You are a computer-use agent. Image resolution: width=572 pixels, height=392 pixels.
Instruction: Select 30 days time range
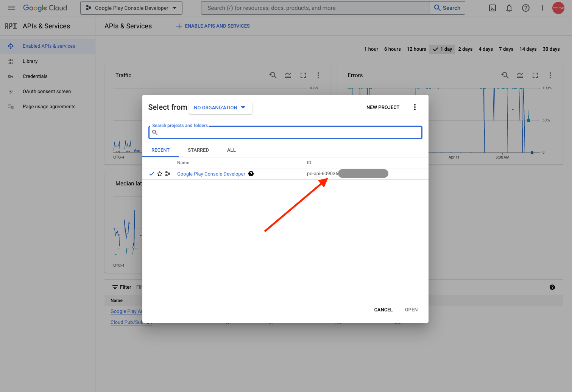click(551, 49)
